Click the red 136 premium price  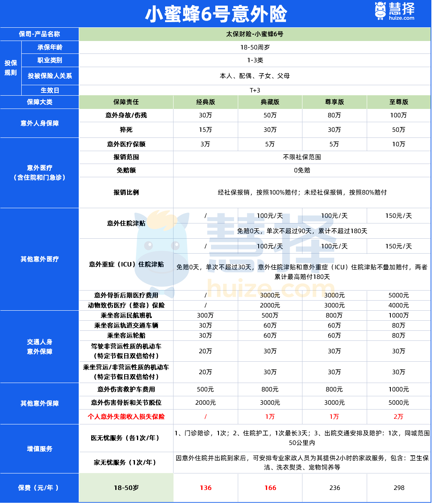(x=206, y=488)
